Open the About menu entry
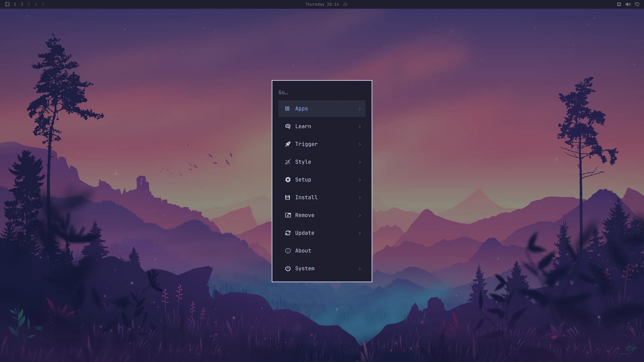644x362 pixels. click(x=322, y=251)
